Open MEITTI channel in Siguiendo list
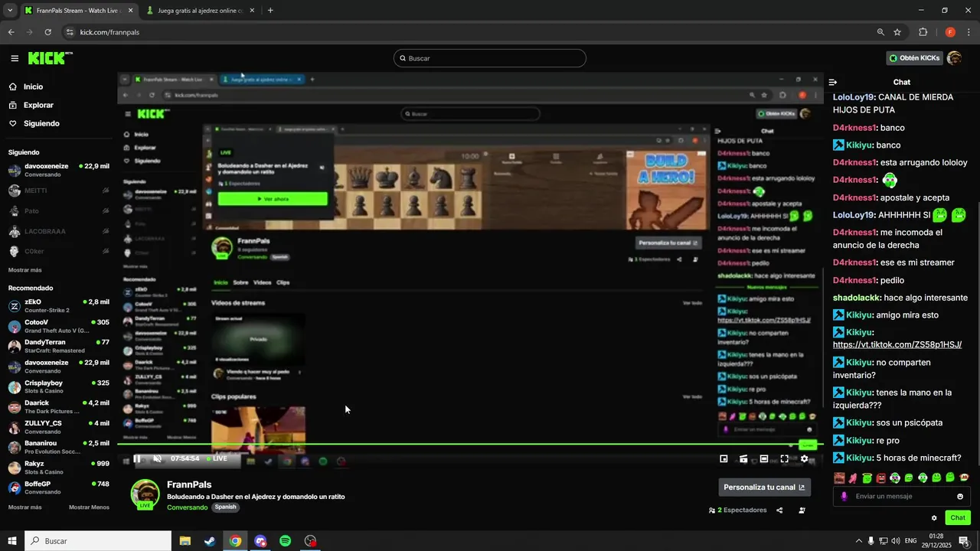980x551 pixels. pyautogui.click(x=58, y=191)
